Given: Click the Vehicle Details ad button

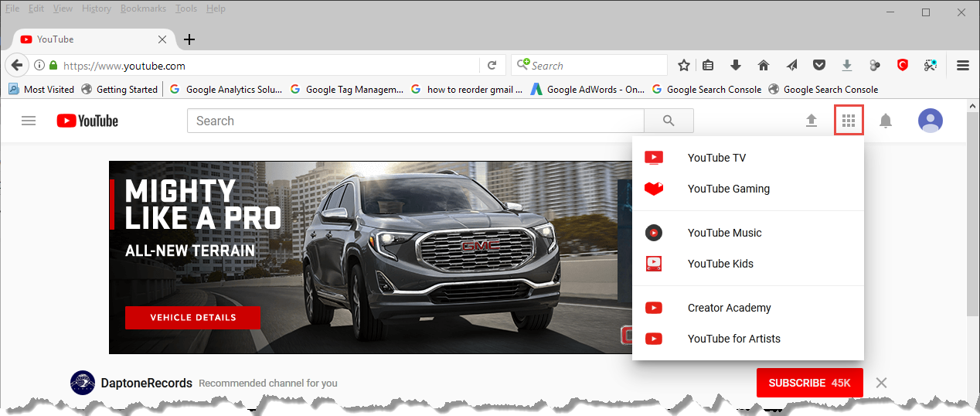Looking at the screenshot, I should coord(193,317).
